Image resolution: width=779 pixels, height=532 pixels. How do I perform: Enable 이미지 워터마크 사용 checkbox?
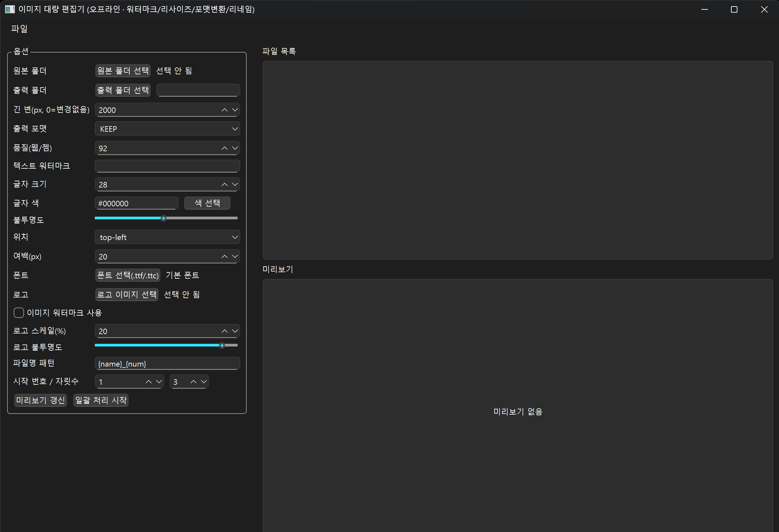(x=19, y=313)
